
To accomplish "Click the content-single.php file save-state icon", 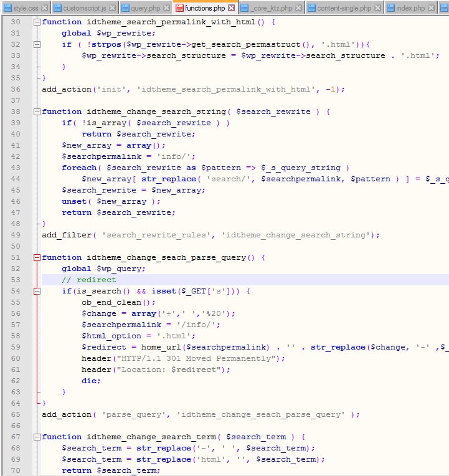I will 311,8.
